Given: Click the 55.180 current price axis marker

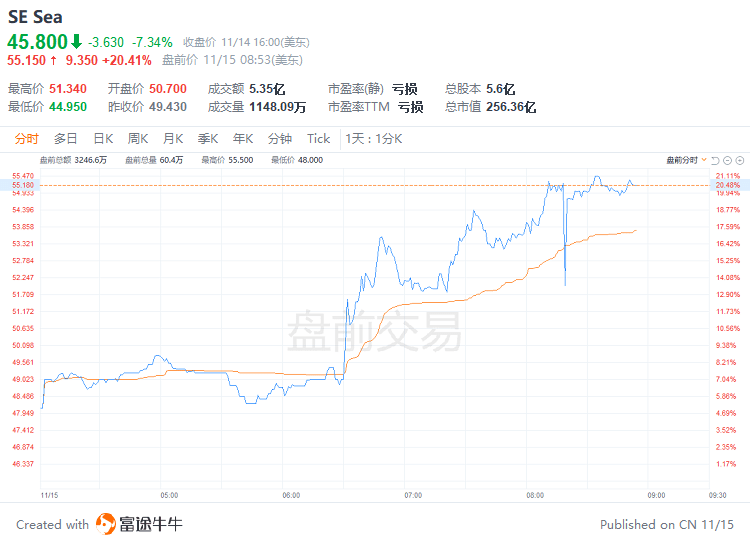Looking at the screenshot, I should 23,185.
